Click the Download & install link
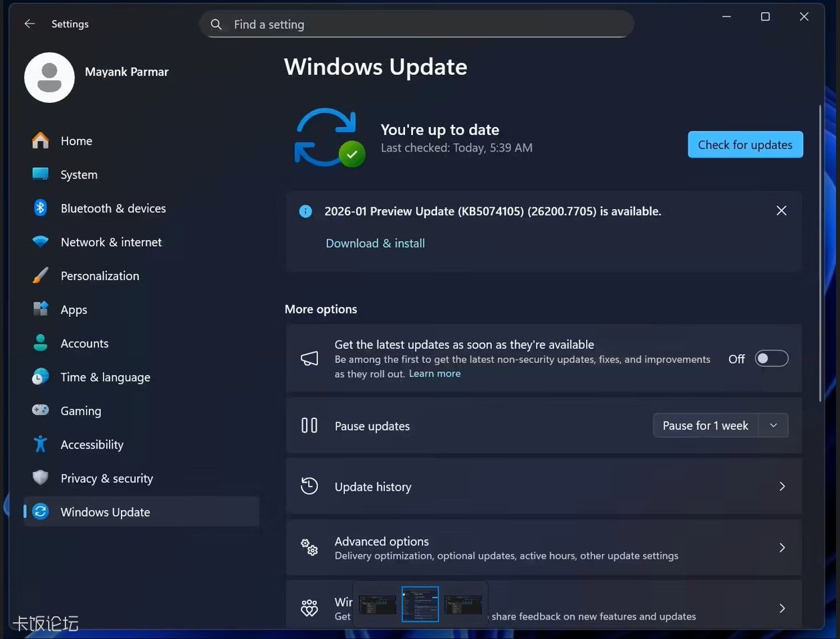840x639 pixels. [375, 243]
